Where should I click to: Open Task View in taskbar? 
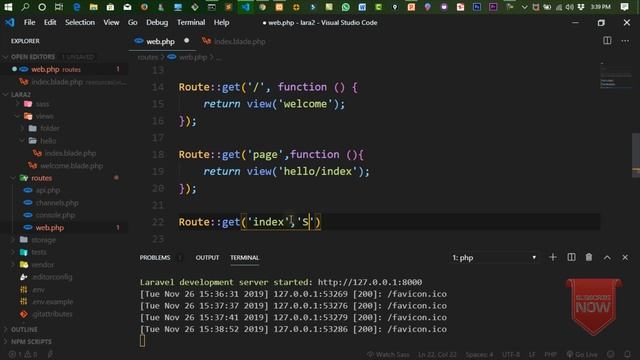(x=59, y=7)
